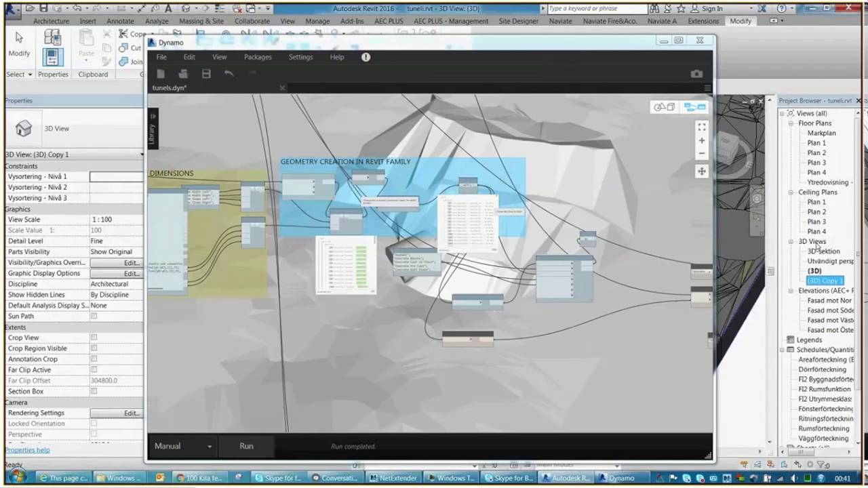Image resolution: width=868 pixels, height=488 pixels.
Task: Click Revit Modify arrow tool
Action: tap(19, 43)
